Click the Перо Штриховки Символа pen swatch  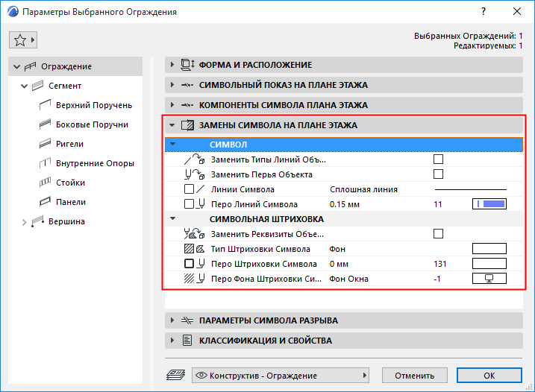click(x=489, y=264)
